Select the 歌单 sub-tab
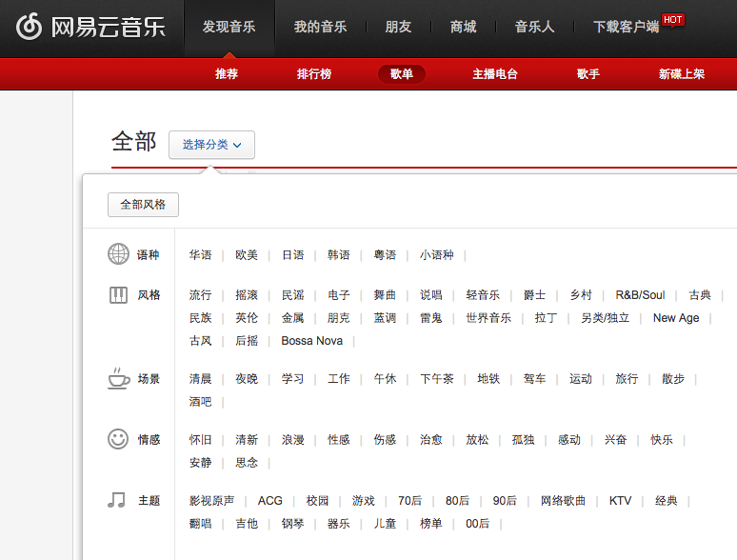The width and height of the screenshot is (737, 560). (x=402, y=74)
